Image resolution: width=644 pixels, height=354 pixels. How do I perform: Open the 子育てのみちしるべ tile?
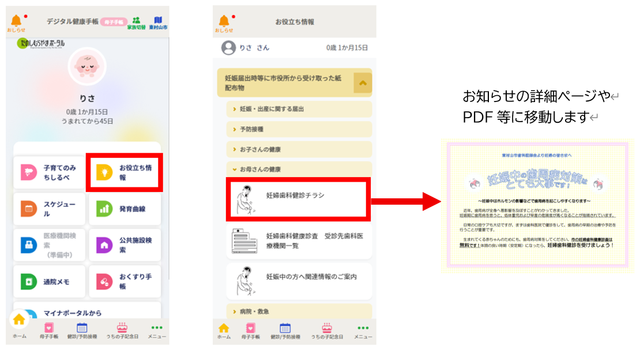[50, 172]
